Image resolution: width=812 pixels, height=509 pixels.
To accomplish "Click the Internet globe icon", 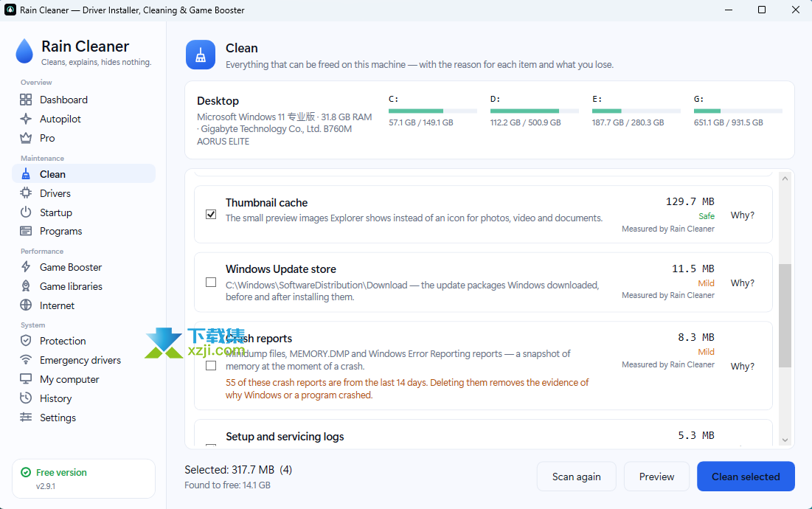I will (x=26, y=305).
